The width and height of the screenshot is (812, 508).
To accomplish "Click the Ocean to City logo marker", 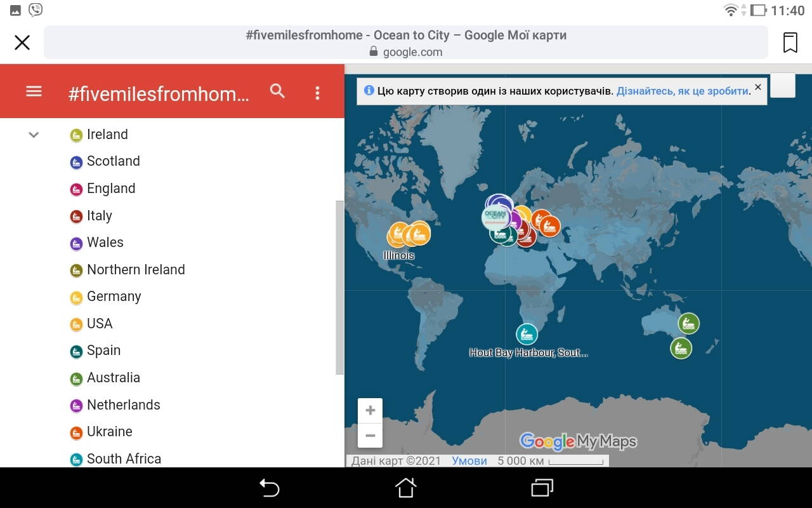I will [x=495, y=218].
